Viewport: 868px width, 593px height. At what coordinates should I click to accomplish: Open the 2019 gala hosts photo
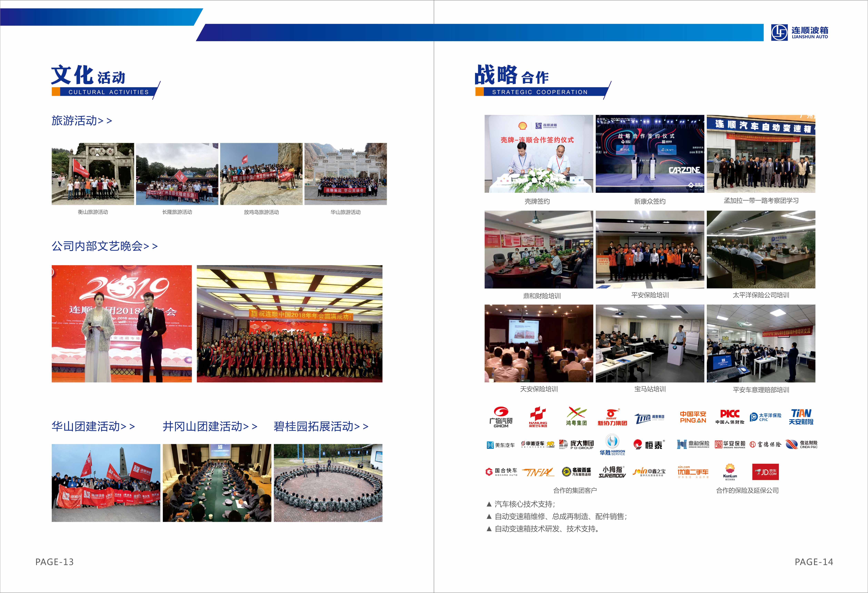pyautogui.click(x=122, y=324)
